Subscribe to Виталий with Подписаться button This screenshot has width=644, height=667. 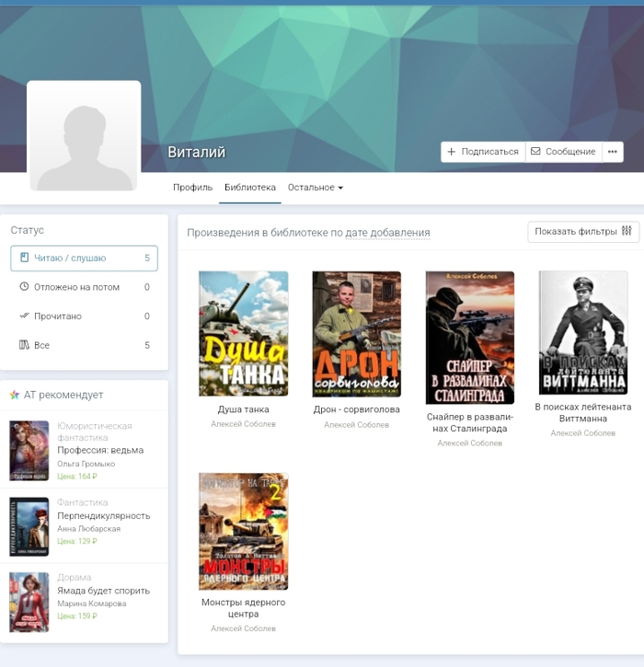click(482, 152)
